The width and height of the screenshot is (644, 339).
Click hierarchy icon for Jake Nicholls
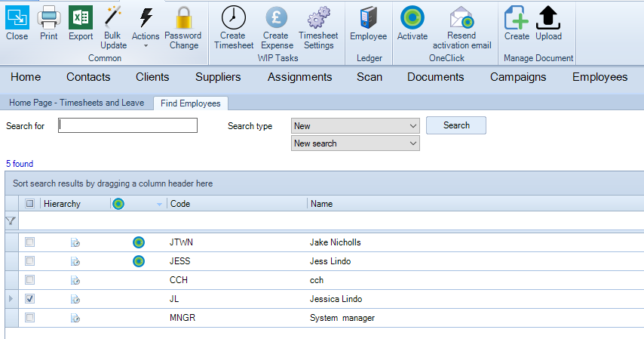pos(75,242)
